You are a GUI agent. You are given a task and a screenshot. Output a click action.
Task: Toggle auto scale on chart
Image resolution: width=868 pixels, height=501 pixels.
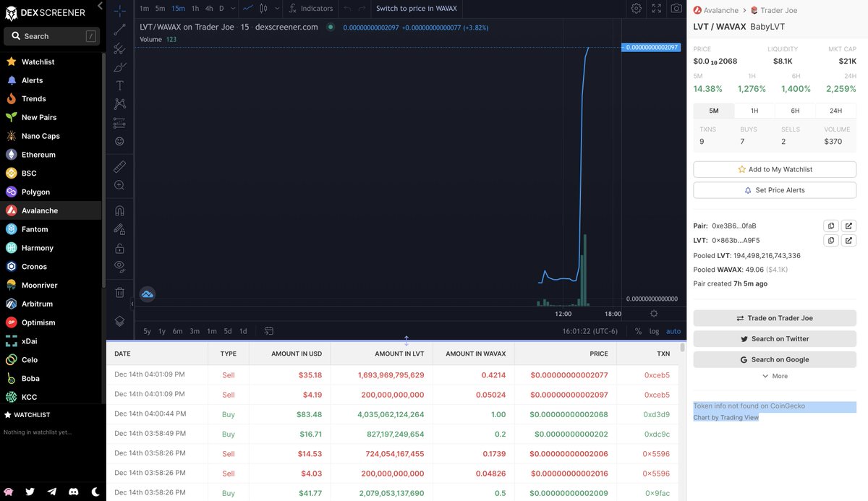(673, 331)
